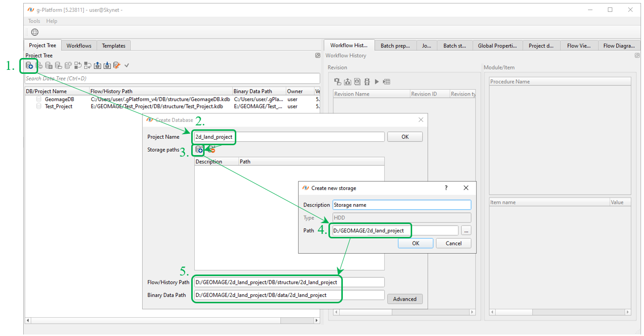Click the database repair wrench icon
The image size is (644, 336).
pyautogui.click(x=117, y=65)
